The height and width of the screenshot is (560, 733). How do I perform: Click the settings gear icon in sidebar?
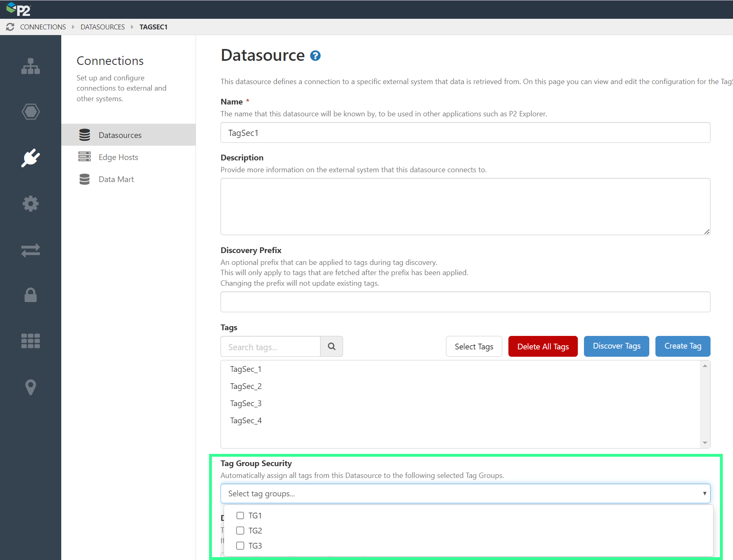(31, 204)
